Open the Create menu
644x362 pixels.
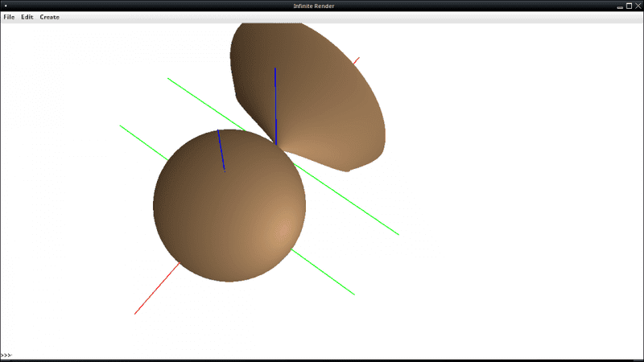[x=50, y=17]
